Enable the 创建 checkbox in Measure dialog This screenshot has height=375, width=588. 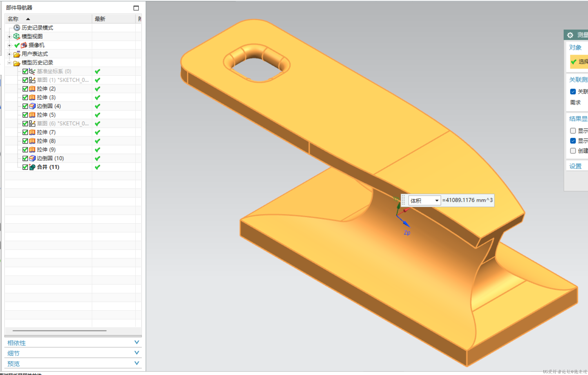(x=573, y=151)
